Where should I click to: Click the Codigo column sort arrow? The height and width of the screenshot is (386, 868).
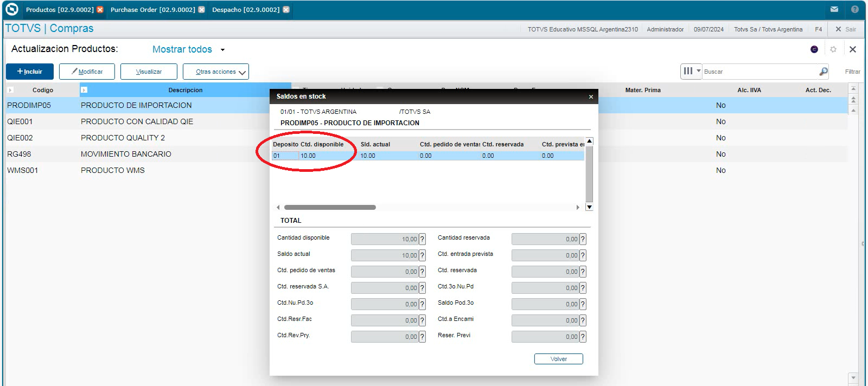(x=10, y=90)
